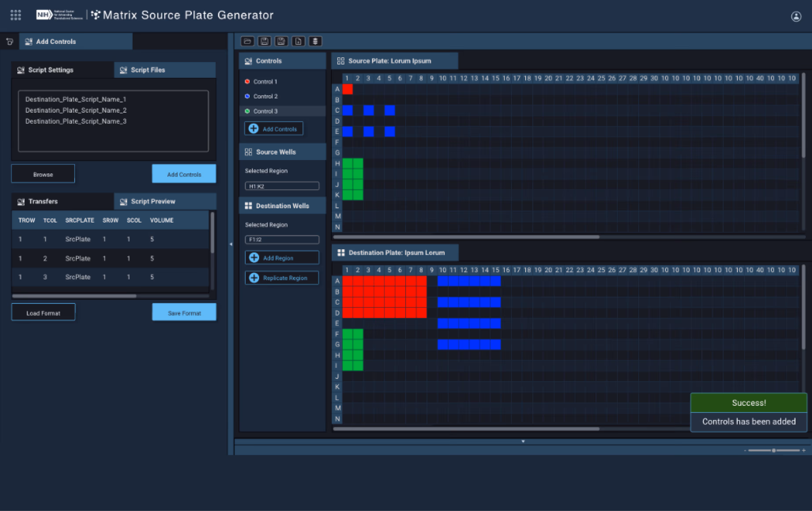Click the Transfers table vertical scrollbar
Image resolution: width=812 pixels, height=511 pixels.
click(x=212, y=233)
